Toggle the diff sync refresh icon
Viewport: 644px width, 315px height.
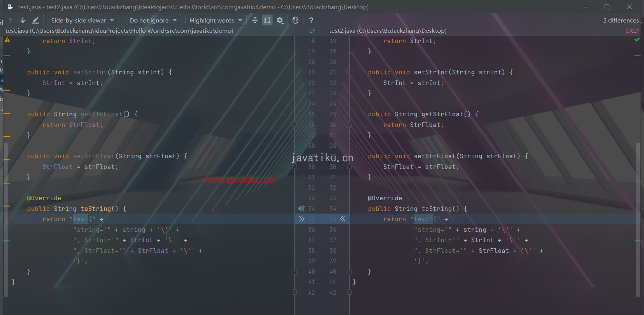(x=295, y=21)
